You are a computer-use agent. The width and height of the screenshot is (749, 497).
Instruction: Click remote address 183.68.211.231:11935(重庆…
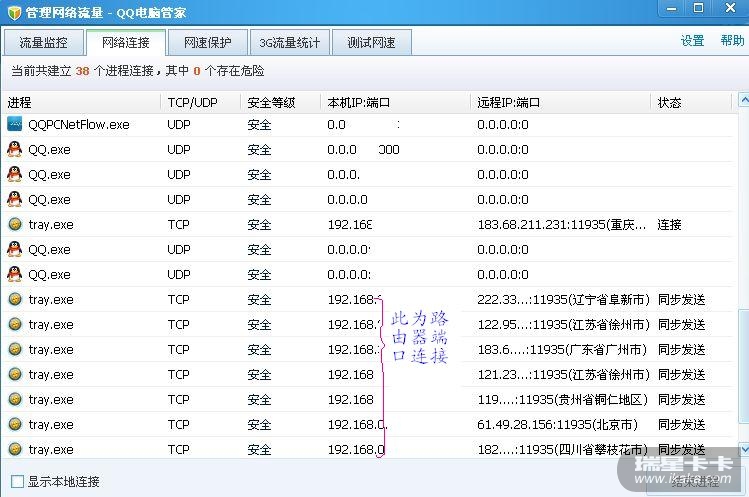[562, 225]
